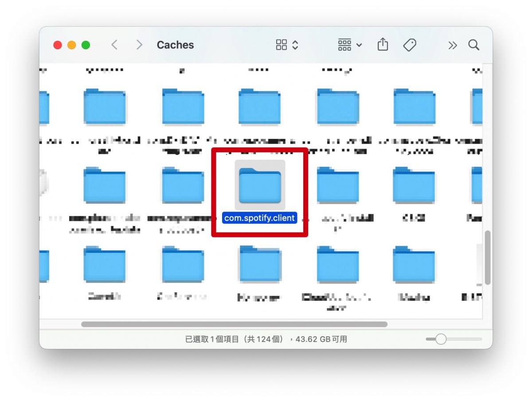Viewport: 532px width, 401px height.
Task: Click the Caches window title
Action: pos(175,45)
